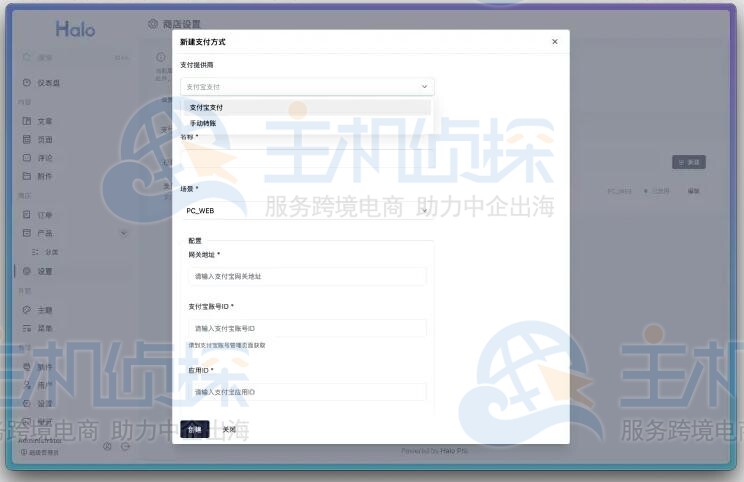The image size is (744, 482).
Task: Click the 评论 comments icon
Action: click(27, 158)
